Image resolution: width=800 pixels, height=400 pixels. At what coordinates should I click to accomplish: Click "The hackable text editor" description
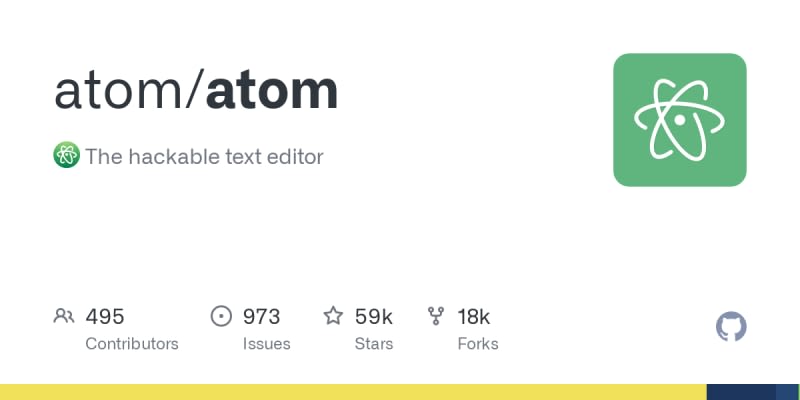point(204,157)
